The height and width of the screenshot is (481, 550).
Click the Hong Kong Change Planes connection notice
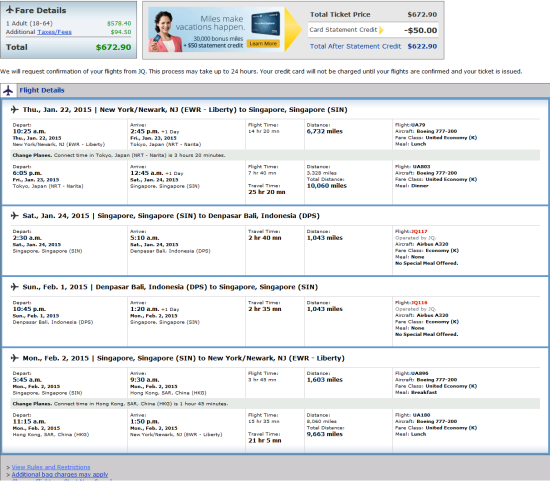275,403
